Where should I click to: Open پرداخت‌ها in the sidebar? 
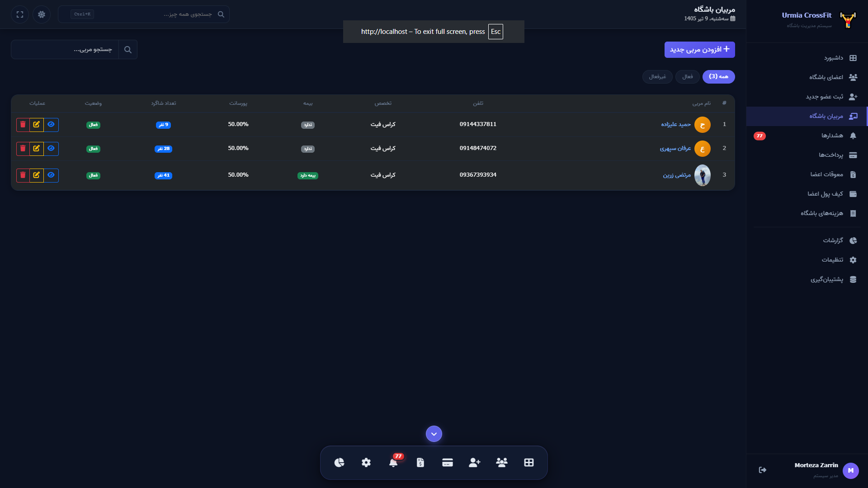(x=807, y=155)
